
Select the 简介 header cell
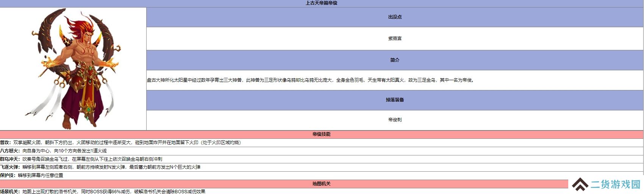(x=395, y=60)
